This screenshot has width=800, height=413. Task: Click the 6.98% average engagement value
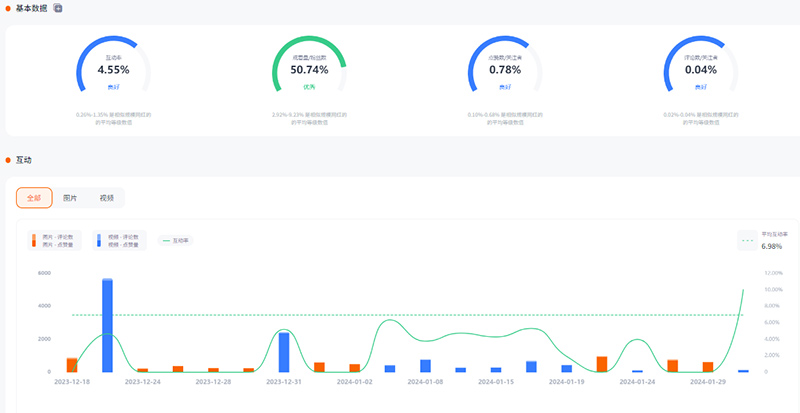point(771,246)
